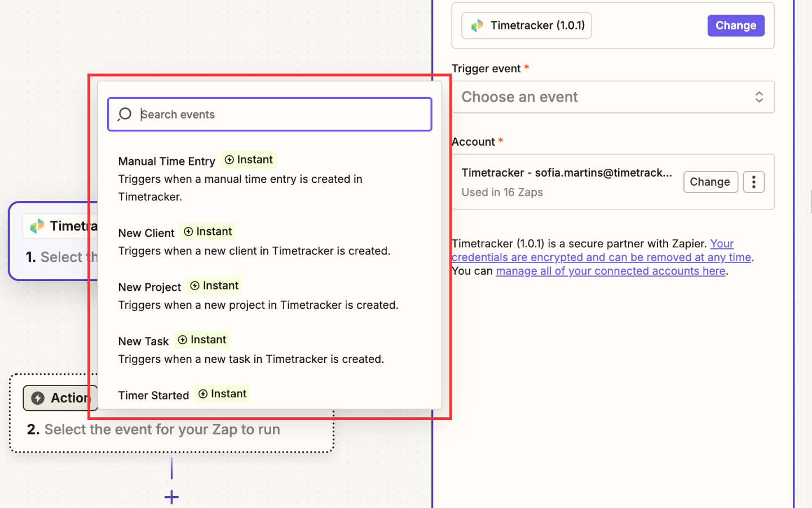The width and height of the screenshot is (812, 508).
Task: Click the Timetracker logo in the app selector chip
Action: [x=478, y=25]
